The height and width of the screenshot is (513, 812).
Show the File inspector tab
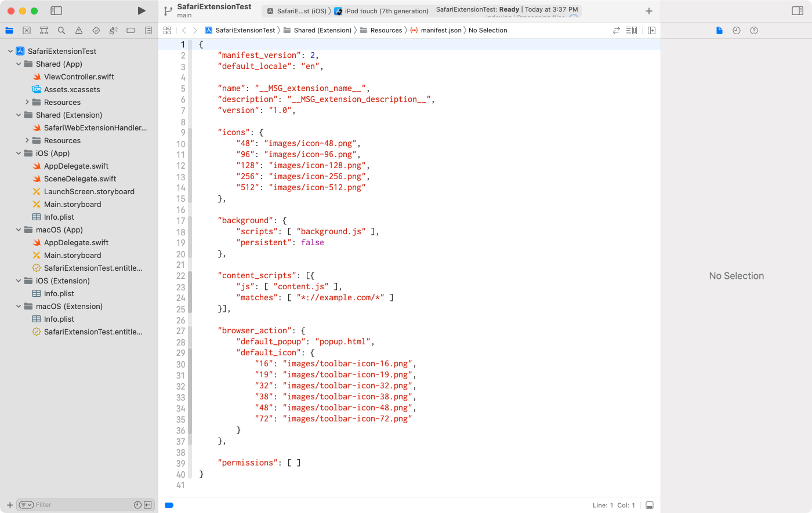[719, 30]
